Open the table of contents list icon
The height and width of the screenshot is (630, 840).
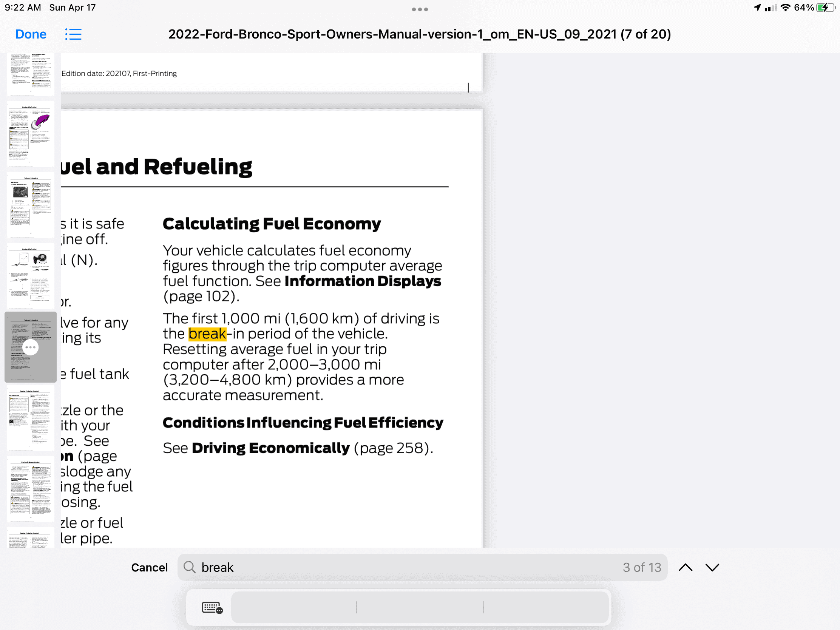73,34
